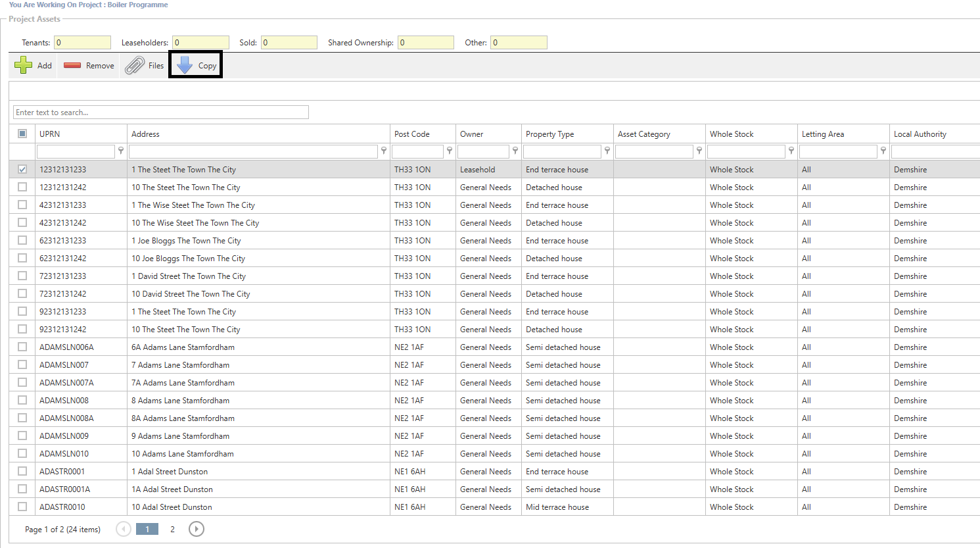Sort by Whole Stock column header
The image size is (980, 548).
tap(732, 134)
